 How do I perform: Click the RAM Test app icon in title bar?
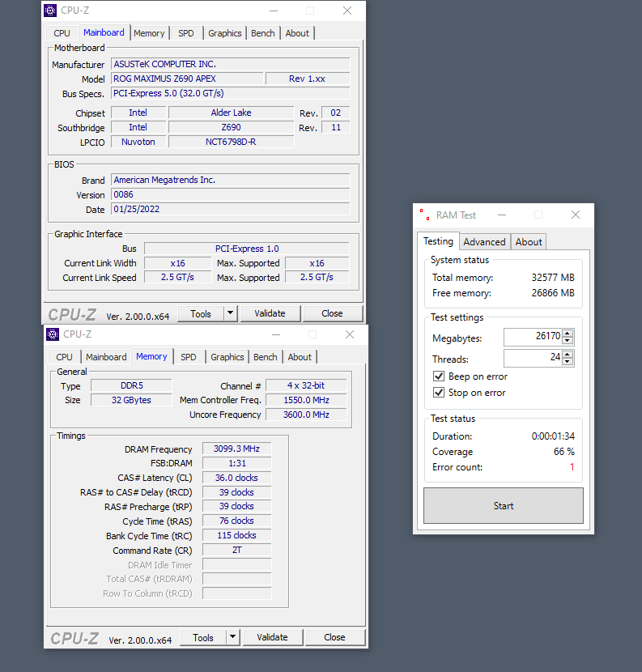425,215
